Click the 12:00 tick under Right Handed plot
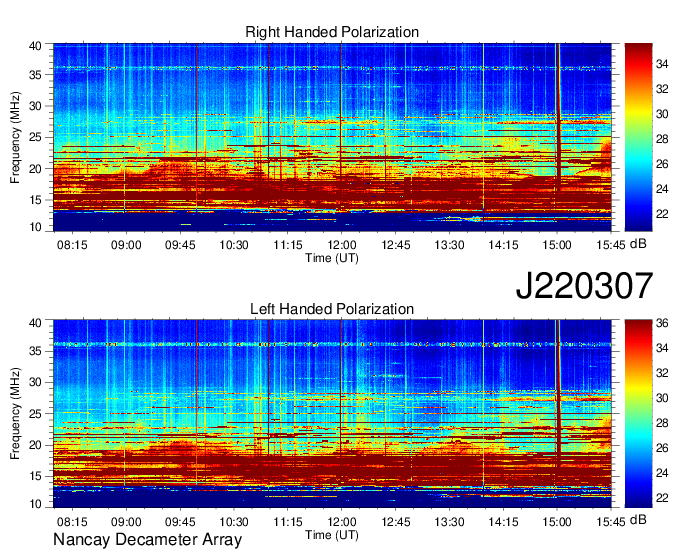This screenshot has height=552, width=680. (x=342, y=245)
